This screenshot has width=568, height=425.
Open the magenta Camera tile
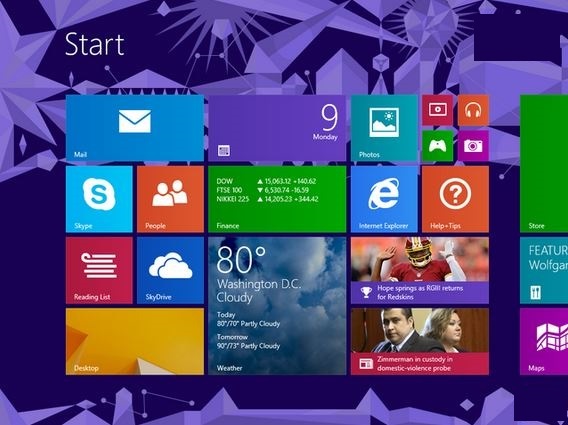click(x=473, y=146)
